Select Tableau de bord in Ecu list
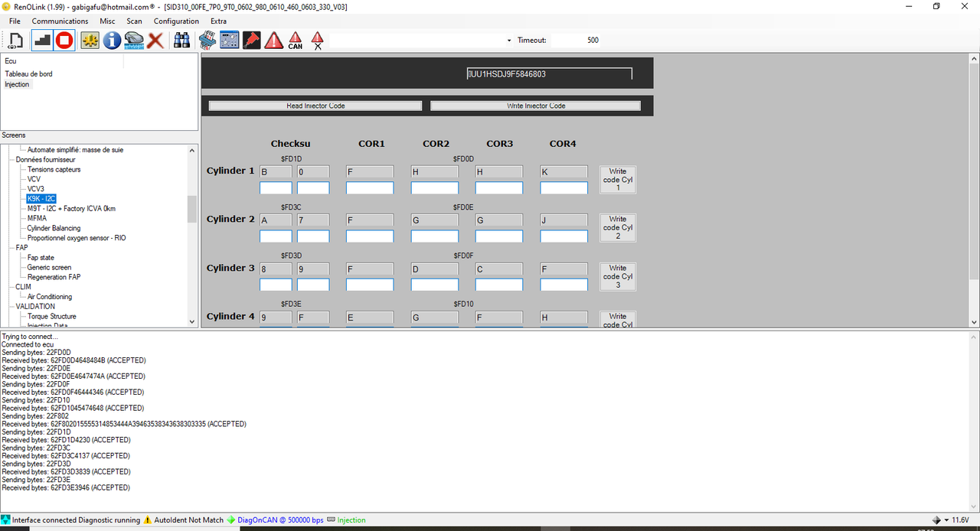 (29, 73)
